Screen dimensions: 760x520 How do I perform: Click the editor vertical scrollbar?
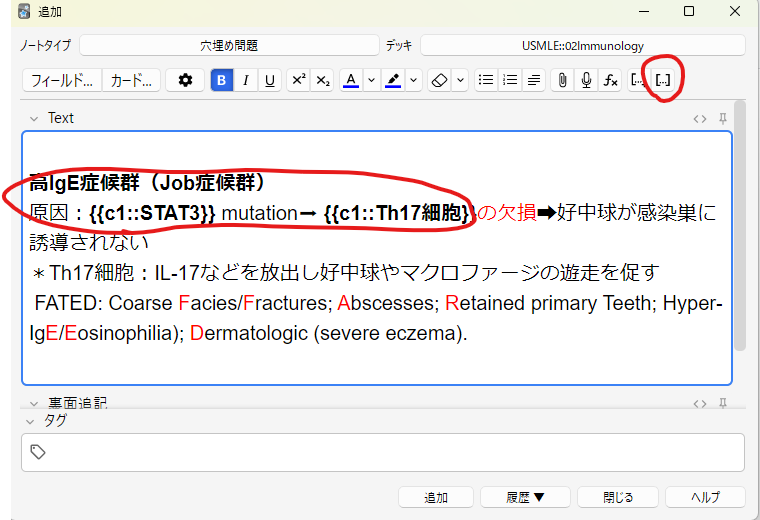[740, 225]
